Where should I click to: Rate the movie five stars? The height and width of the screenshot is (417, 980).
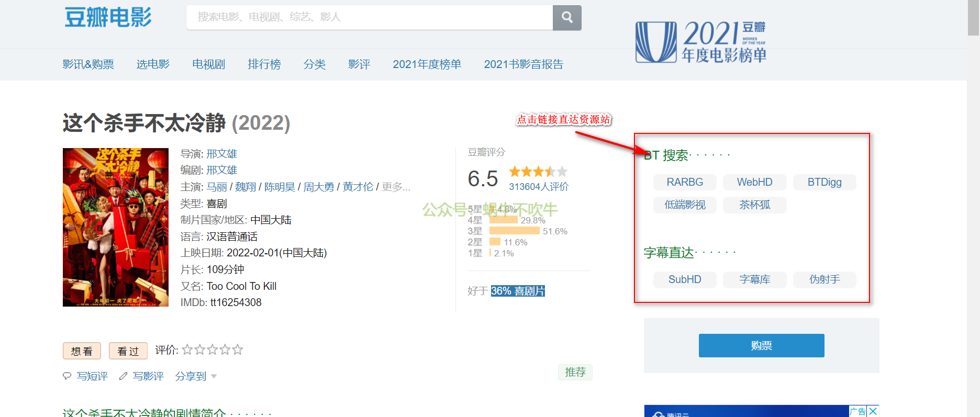click(238, 350)
